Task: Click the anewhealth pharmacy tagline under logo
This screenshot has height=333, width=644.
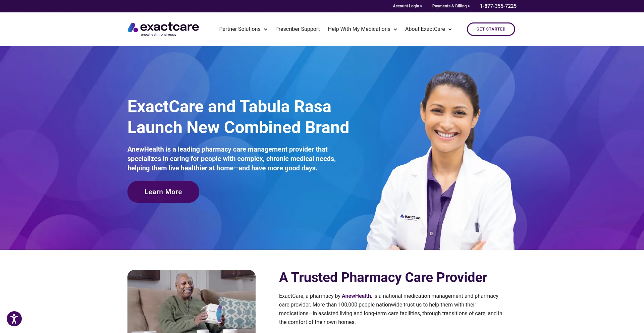Action: point(159,35)
